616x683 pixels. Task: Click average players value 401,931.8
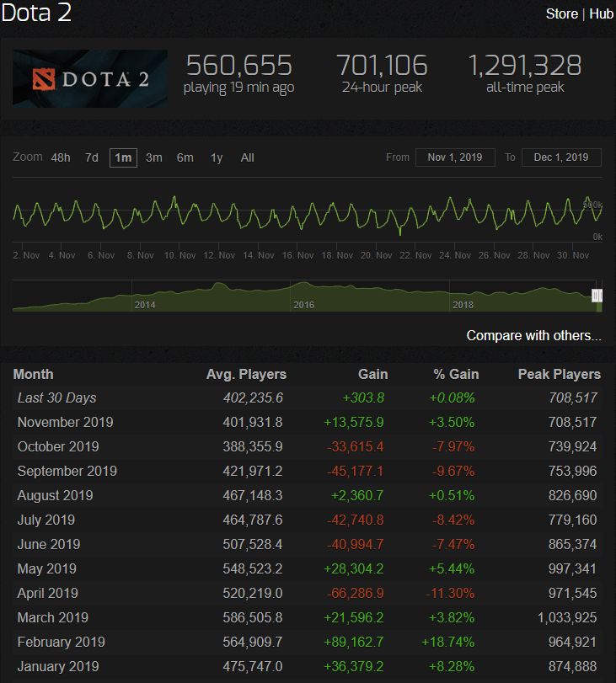coord(253,422)
